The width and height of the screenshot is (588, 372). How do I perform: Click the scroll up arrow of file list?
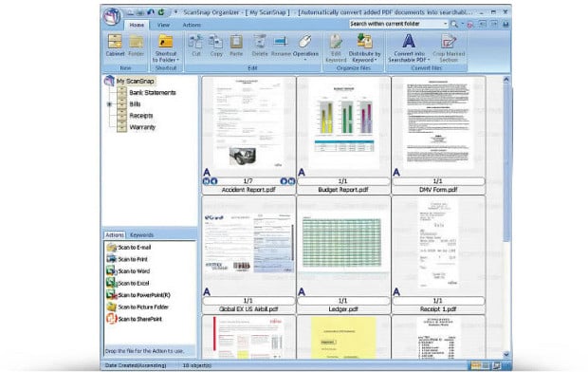(506, 80)
